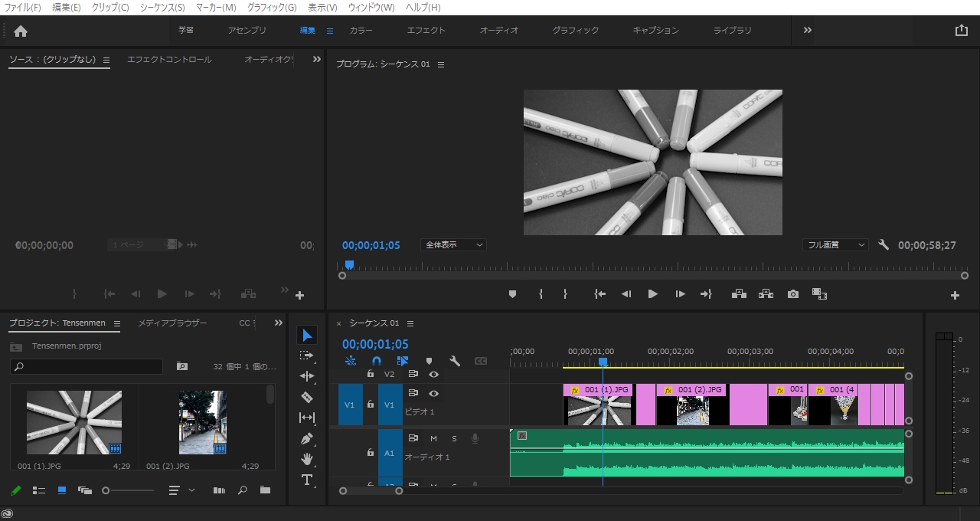Open Program panel menu beside シーケンス 01
Viewport: 980px width, 521px height.
tap(441, 65)
